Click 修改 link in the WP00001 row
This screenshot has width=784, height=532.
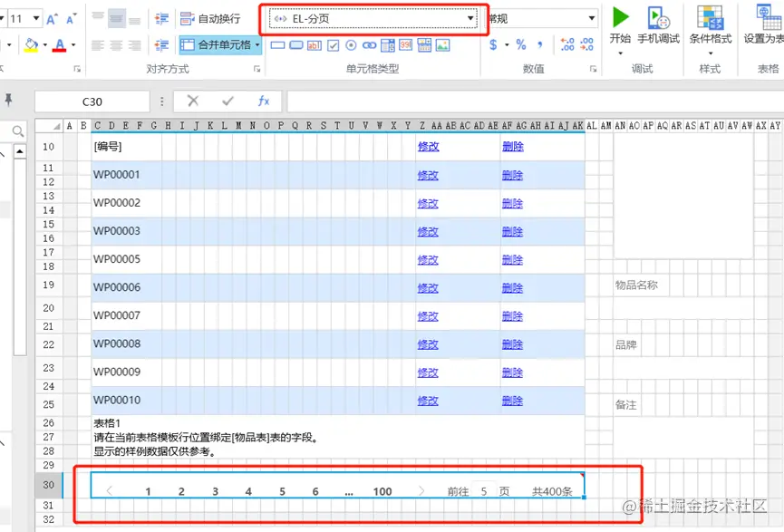428,175
